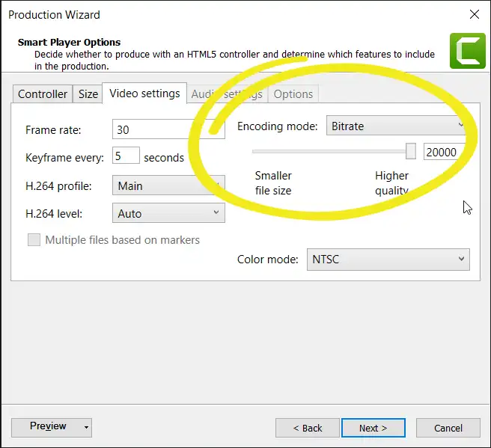The image size is (491, 448).
Task: Expand the H.264 profile dropdown
Action: 167,185
